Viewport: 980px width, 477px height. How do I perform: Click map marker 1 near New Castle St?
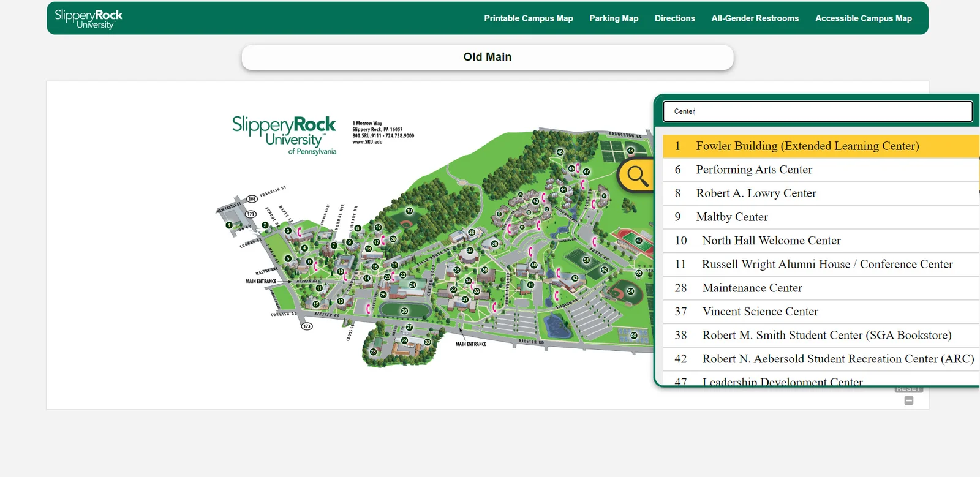click(229, 225)
